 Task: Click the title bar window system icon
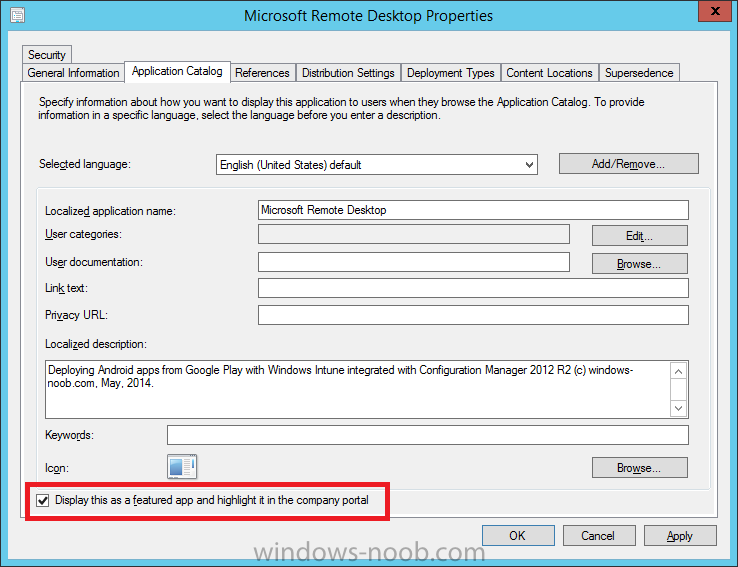pos(17,16)
